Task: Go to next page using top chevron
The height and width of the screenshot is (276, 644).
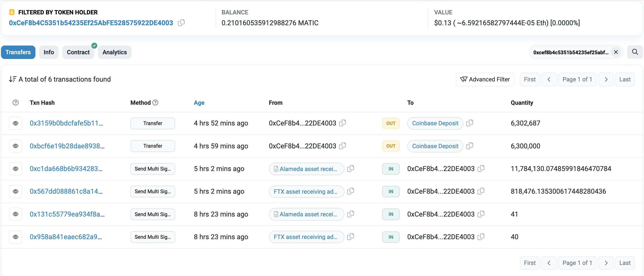Action: click(606, 79)
